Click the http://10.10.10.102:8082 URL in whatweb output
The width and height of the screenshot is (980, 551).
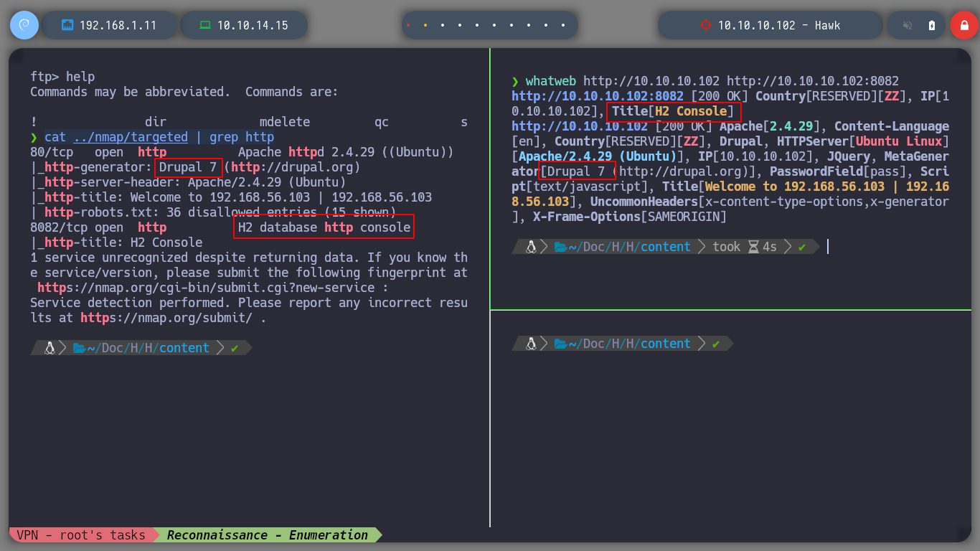(598, 96)
